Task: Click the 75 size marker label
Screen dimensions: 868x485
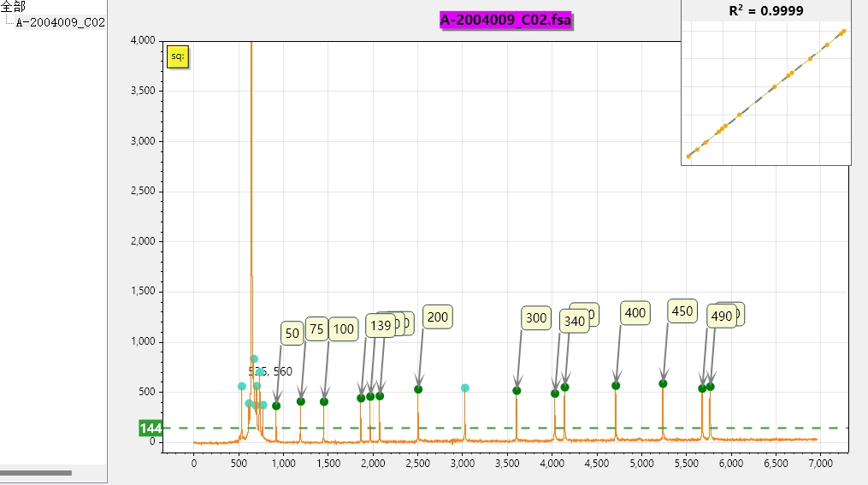Action: coord(316,329)
